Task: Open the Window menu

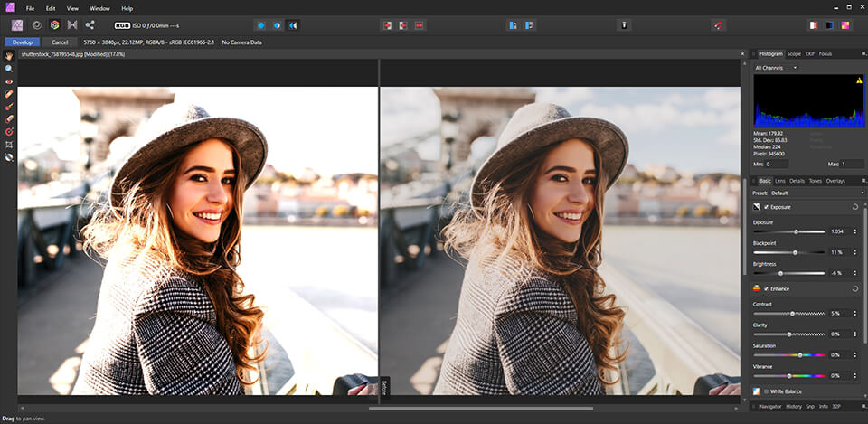Action: click(x=99, y=8)
